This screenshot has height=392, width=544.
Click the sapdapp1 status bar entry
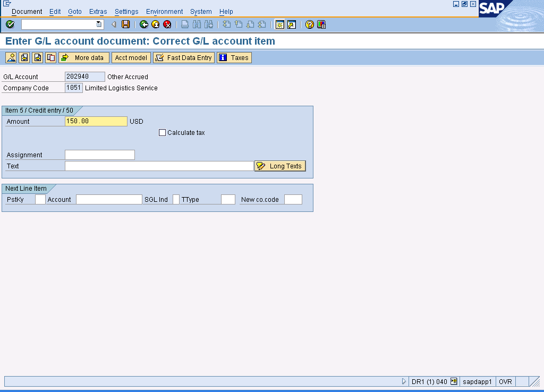478,381
